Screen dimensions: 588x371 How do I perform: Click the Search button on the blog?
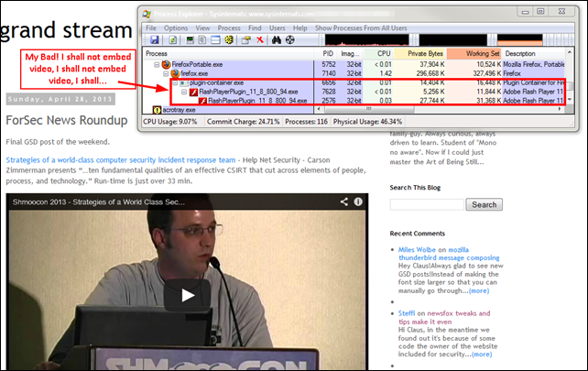tap(485, 204)
